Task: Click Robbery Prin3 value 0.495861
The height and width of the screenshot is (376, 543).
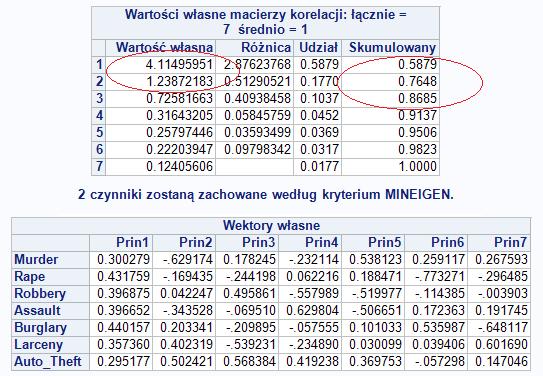Action: [249, 293]
